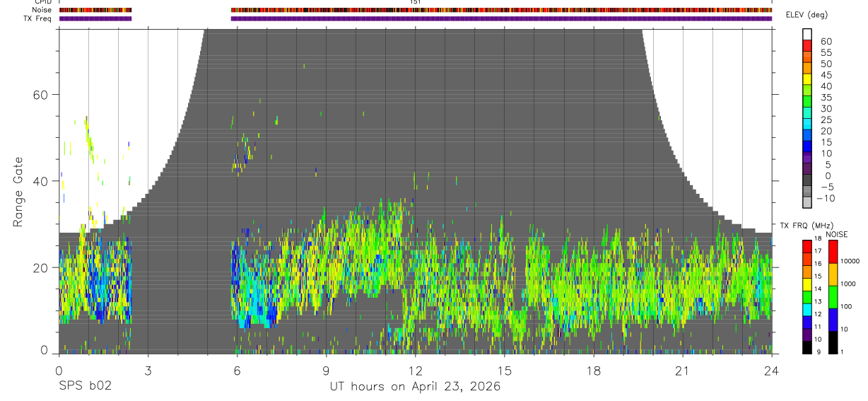Select the amber swatch in NOISE legend

(833, 274)
